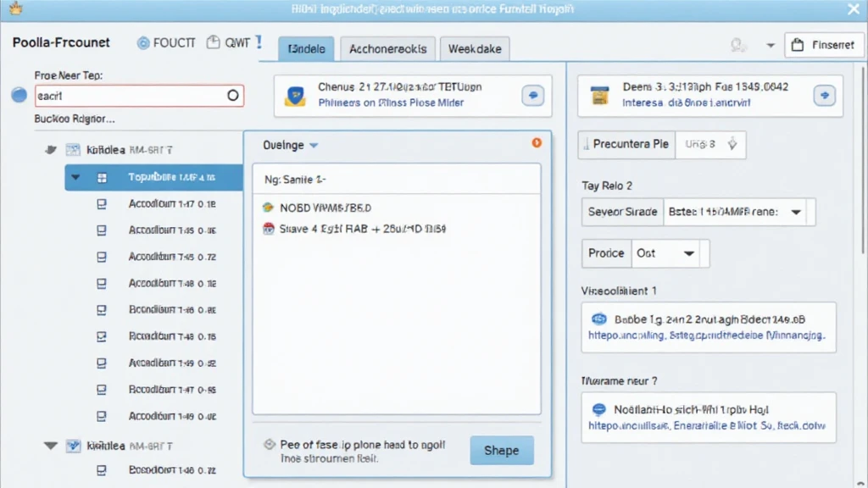Toggle checkbox for Accodibirt 1-49 0-52
Image resolution: width=868 pixels, height=488 pixels.
click(102, 363)
